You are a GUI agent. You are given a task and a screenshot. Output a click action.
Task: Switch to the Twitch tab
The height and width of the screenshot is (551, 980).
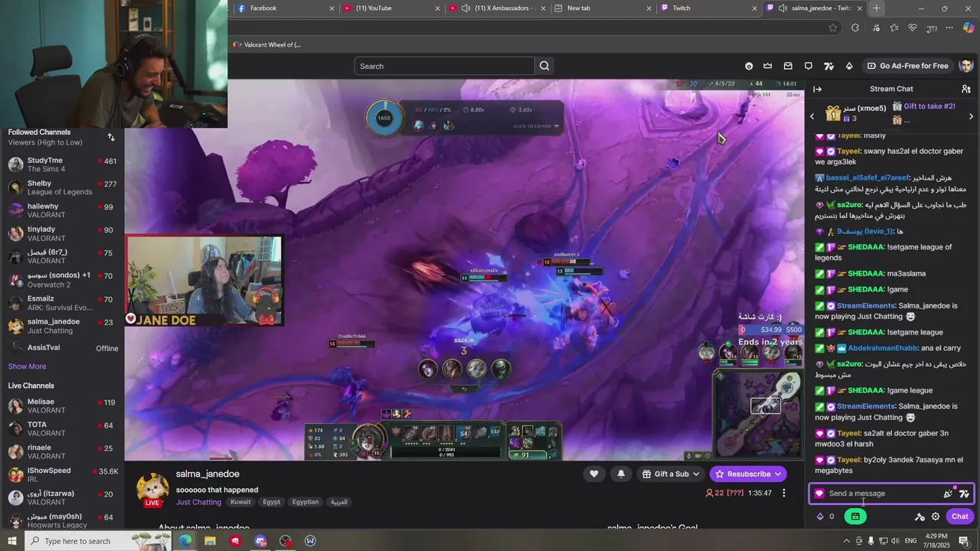click(708, 8)
